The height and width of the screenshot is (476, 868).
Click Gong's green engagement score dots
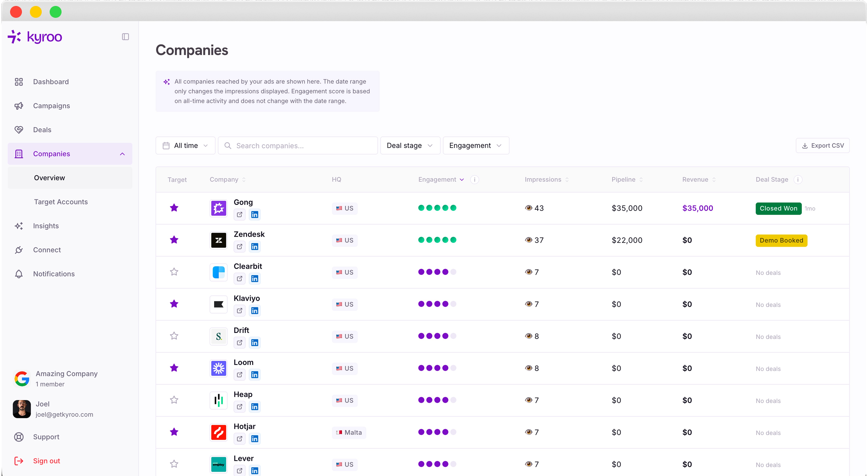point(437,208)
